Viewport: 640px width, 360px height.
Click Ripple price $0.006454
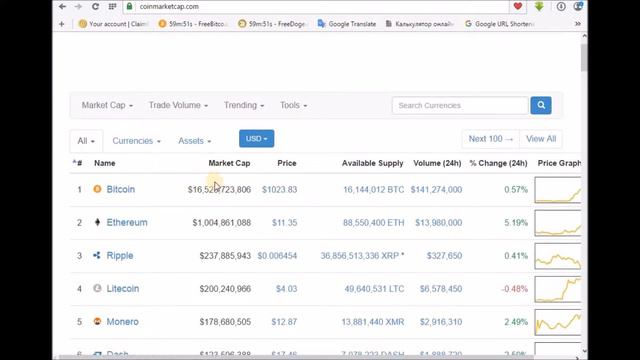click(x=277, y=256)
